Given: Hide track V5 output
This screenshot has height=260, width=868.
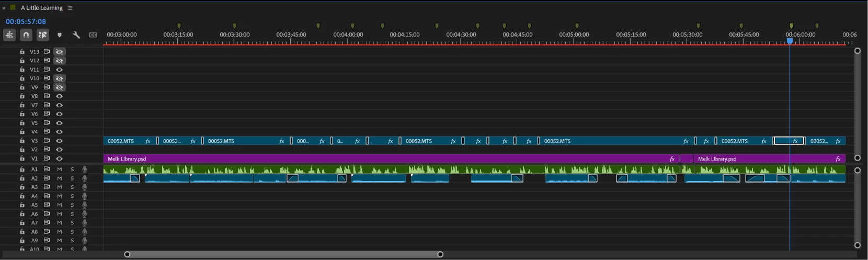Looking at the screenshot, I should pos(60,123).
